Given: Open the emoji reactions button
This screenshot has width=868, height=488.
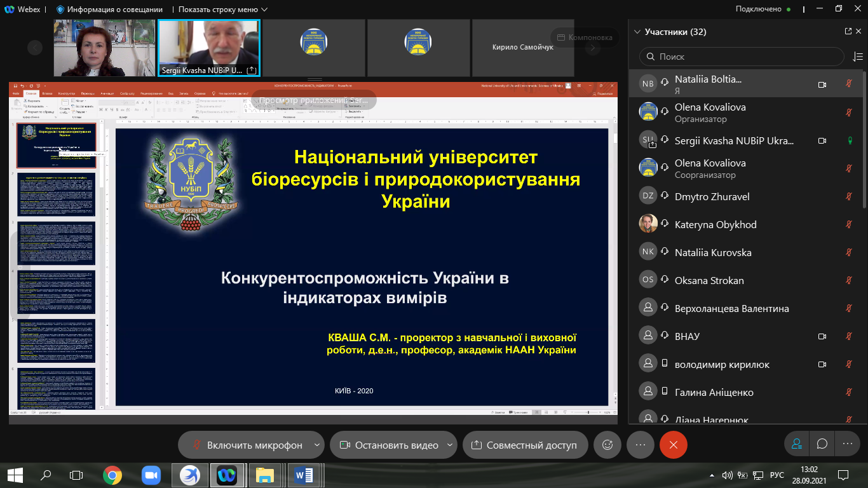Looking at the screenshot, I should (607, 445).
